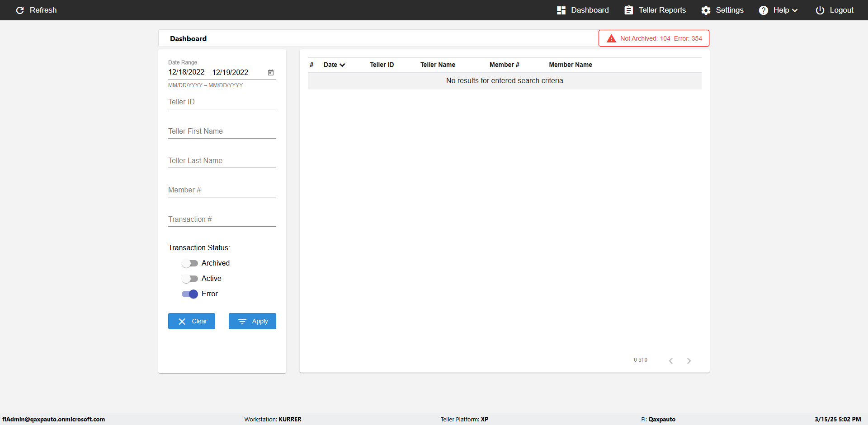Click the fiAdmin email in status bar
868x425 pixels.
(53, 419)
